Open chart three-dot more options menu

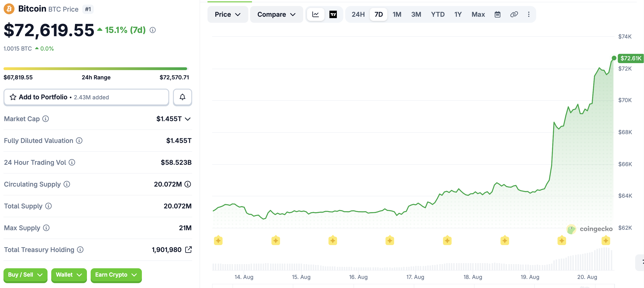[x=529, y=15]
